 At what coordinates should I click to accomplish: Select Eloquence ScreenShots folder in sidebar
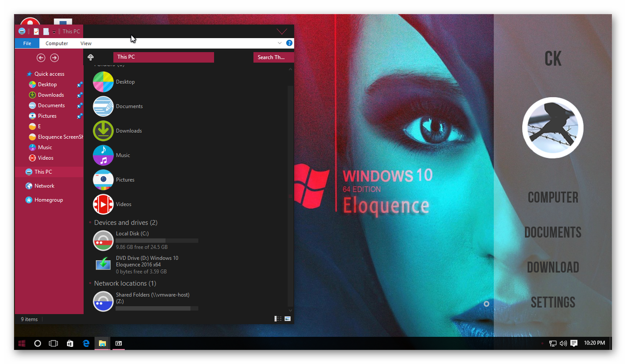pyautogui.click(x=56, y=137)
